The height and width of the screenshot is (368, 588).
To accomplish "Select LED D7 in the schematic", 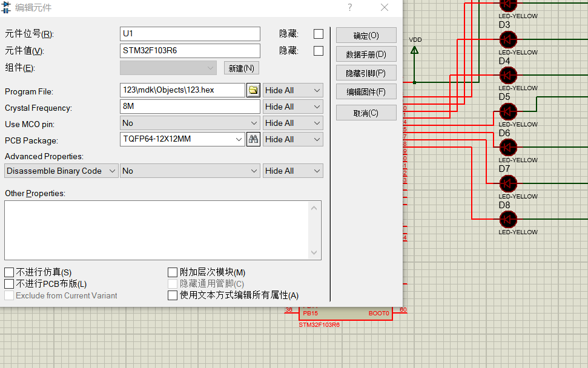I will [508, 183].
